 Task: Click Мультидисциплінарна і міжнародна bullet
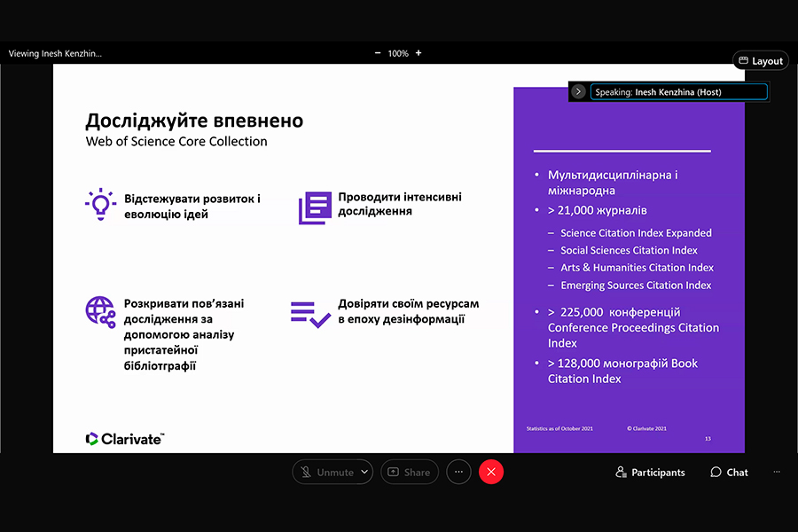tap(613, 183)
